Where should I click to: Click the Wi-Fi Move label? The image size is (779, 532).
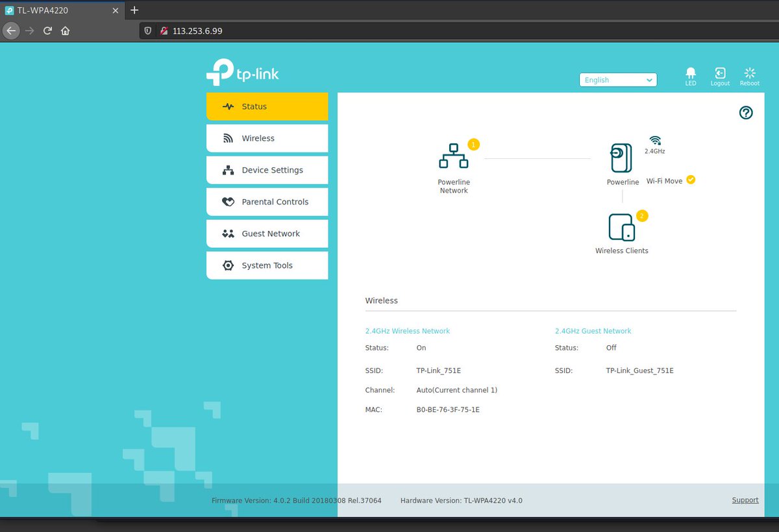[x=664, y=181]
